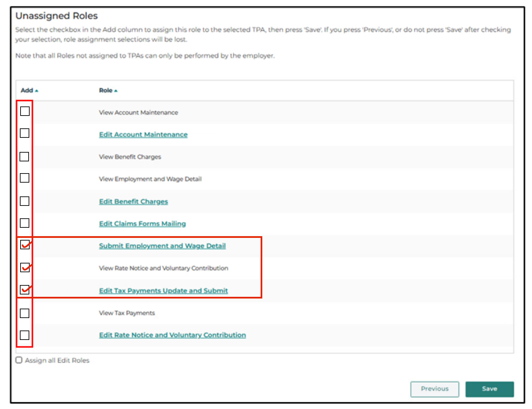The image size is (532, 409).
Task: Select View Employment and Wage Detail checkbox
Action: click(x=25, y=178)
